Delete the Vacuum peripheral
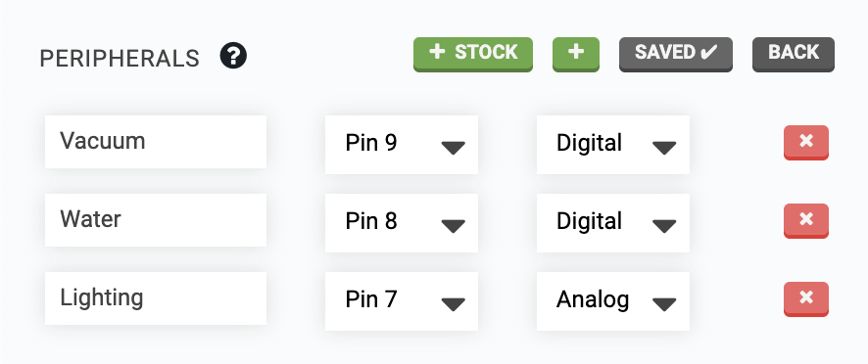The width and height of the screenshot is (868, 364). (x=806, y=143)
